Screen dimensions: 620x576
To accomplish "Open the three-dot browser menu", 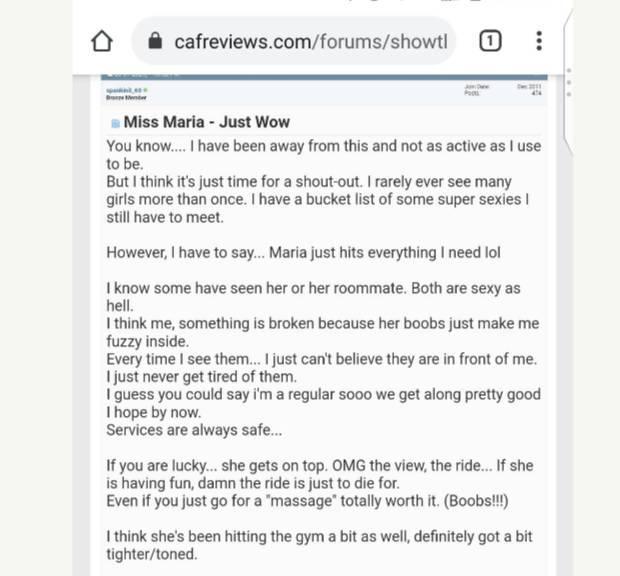I will (x=539, y=41).
